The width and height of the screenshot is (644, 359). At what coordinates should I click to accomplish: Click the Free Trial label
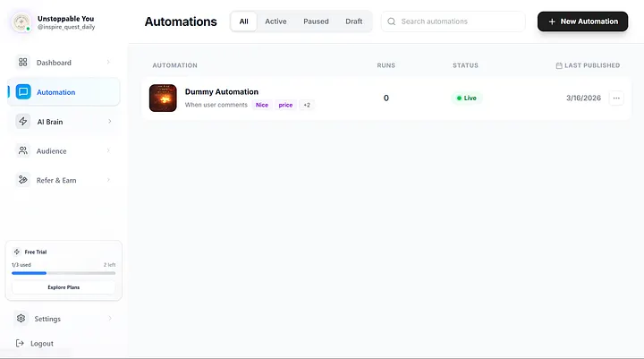click(x=36, y=252)
